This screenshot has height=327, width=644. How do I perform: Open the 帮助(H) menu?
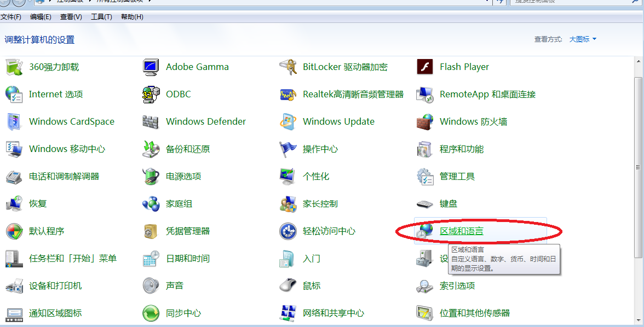click(133, 17)
